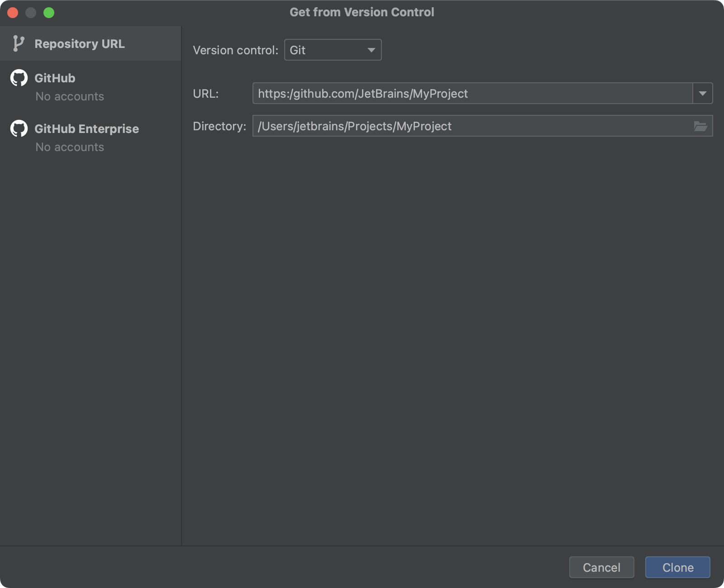724x588 pixels.
Task: Open the directory browser folder icon
Action: point(700,127)
